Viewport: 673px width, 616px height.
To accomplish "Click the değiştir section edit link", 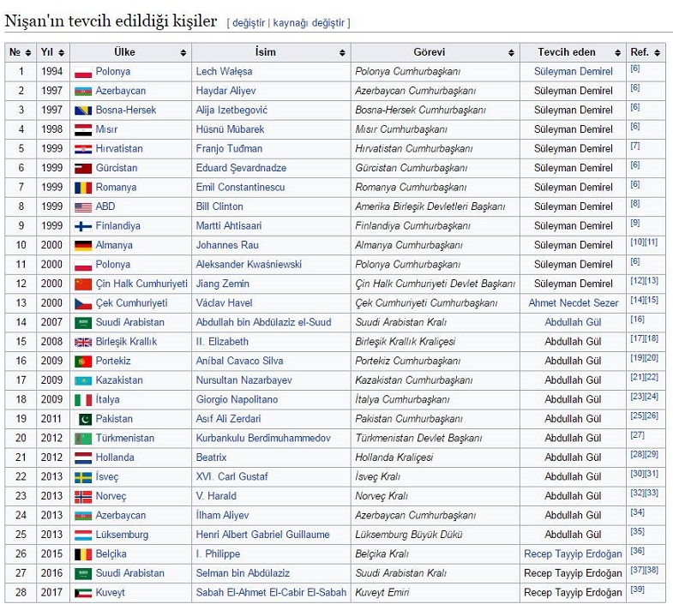I will (x=249, y=23).
